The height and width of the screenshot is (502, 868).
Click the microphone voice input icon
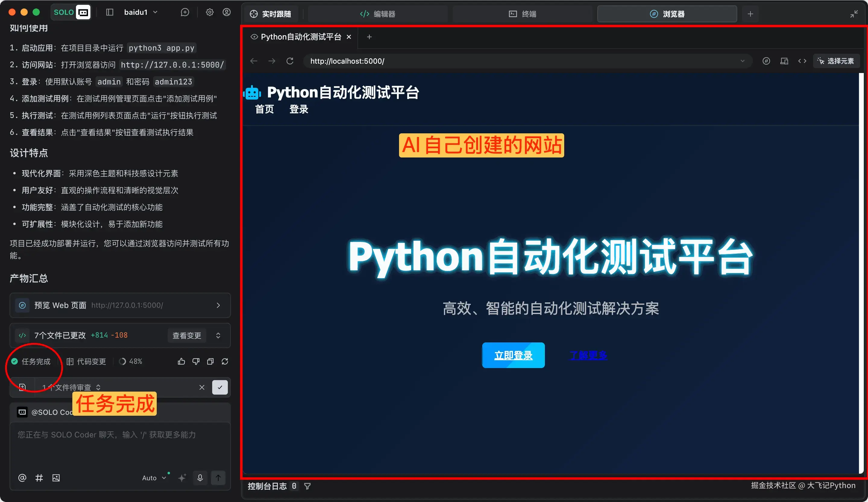(200, 478)
